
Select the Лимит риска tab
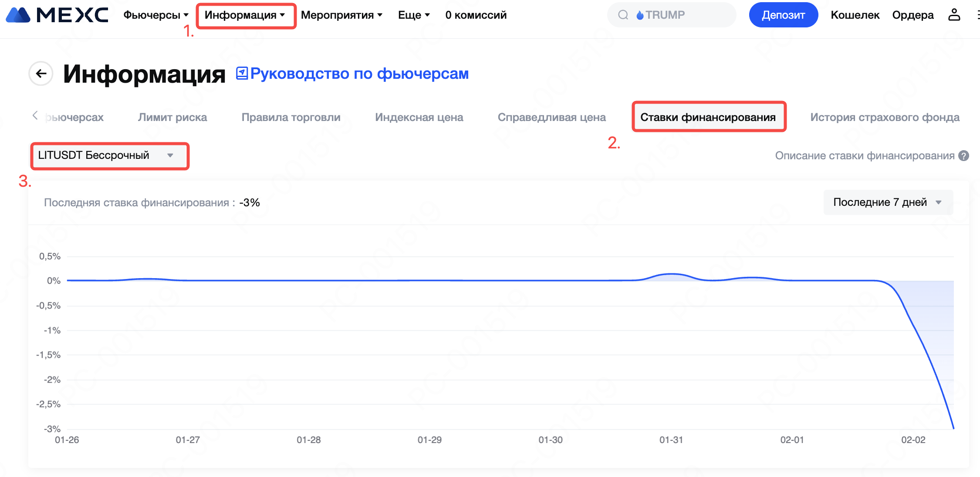172,118
